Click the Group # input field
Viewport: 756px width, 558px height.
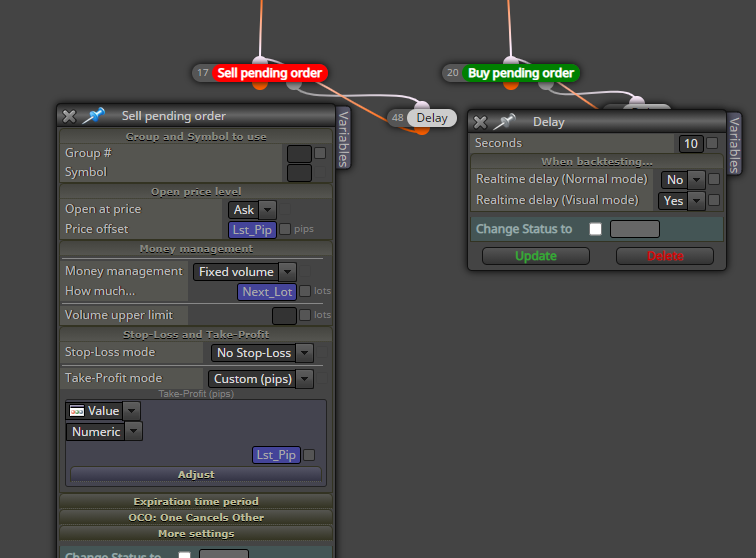point(299,154)
